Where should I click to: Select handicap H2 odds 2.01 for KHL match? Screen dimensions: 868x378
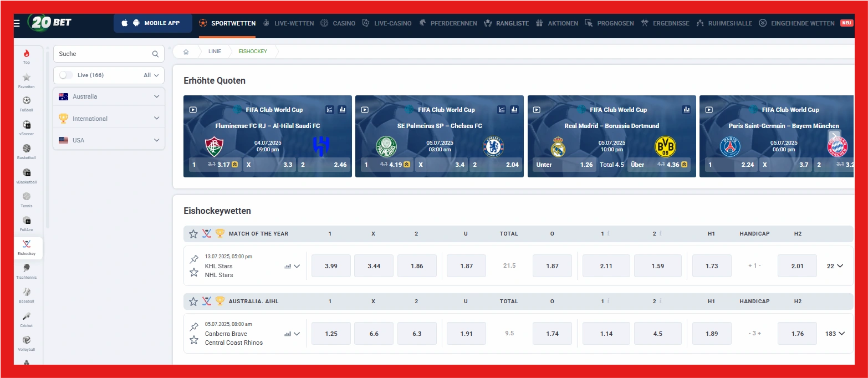797,266
